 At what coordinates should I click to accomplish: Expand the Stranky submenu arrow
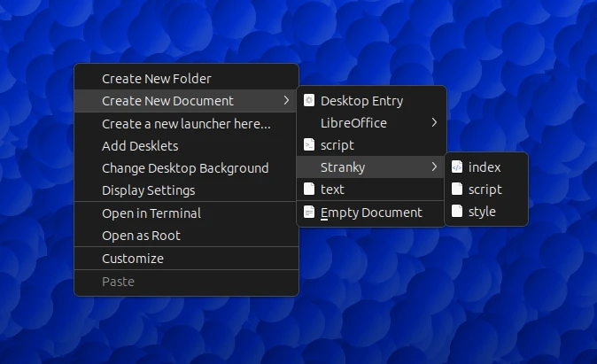click(434, 167)
